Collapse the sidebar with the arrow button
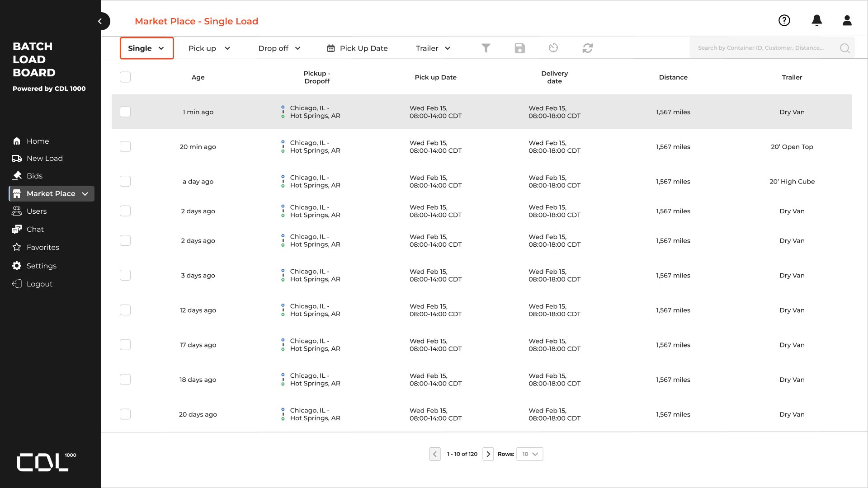The image size is (868, 488). [x=100, y=21]
